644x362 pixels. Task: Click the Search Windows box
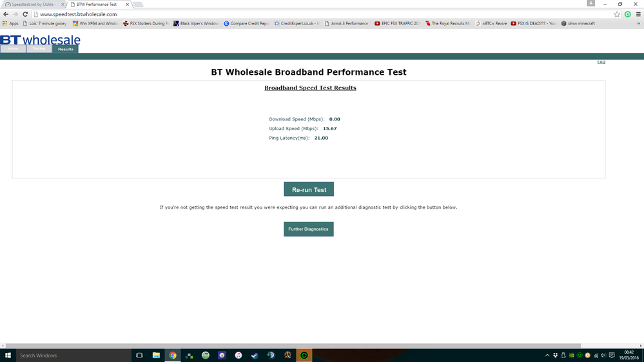click(x=74, y=356)
